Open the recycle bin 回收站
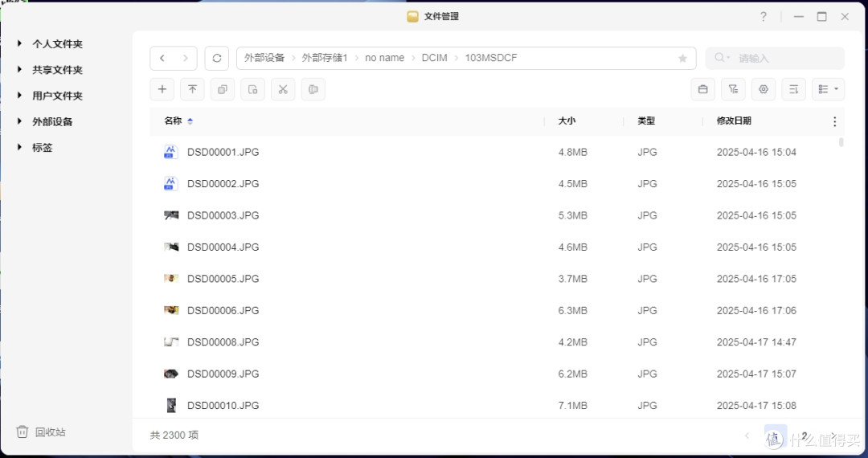This screenshot has width=868, height=458. (41, 432)
